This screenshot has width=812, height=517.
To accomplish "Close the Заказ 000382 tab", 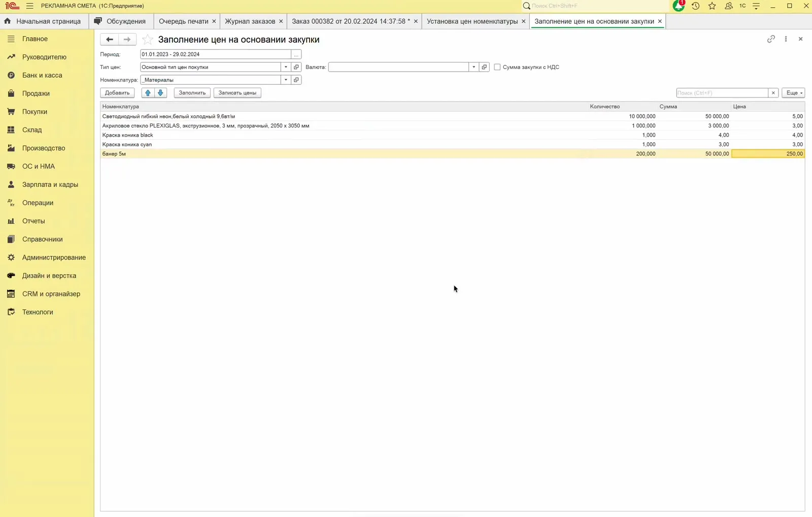I will click(x=416, y=21).
